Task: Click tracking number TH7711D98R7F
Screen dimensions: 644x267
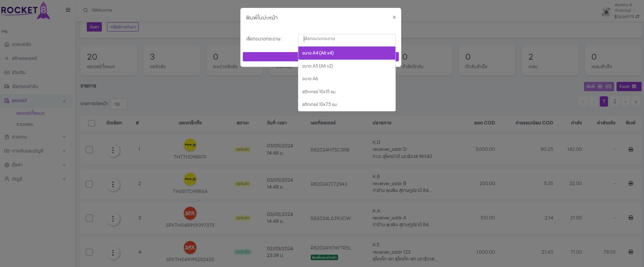Action: 190,157
